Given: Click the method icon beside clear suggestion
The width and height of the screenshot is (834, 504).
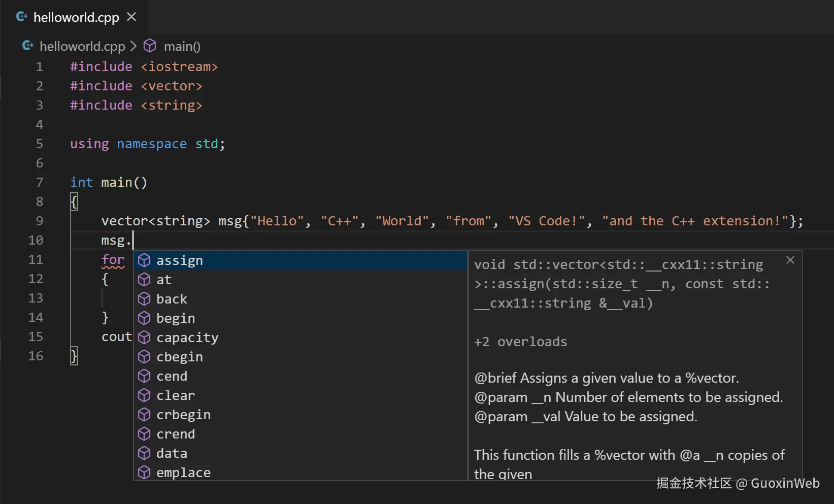Looking at the screenshot, I should coord(145,395).
